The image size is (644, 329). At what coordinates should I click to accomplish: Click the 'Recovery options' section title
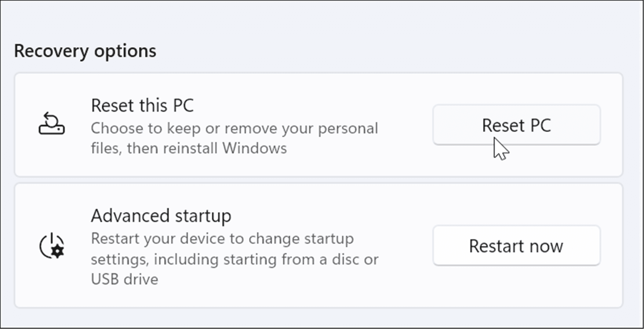pos(86,51)
